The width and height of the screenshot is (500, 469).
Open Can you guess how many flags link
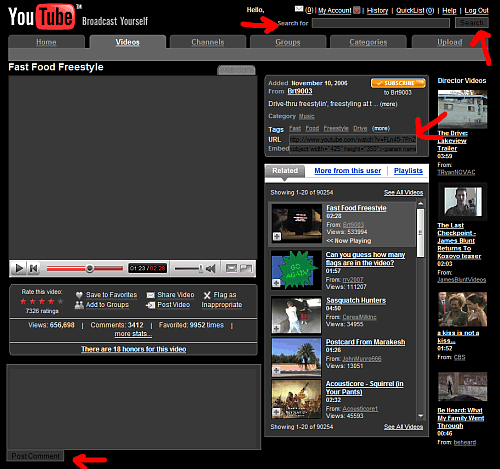(x=365, y=259)
